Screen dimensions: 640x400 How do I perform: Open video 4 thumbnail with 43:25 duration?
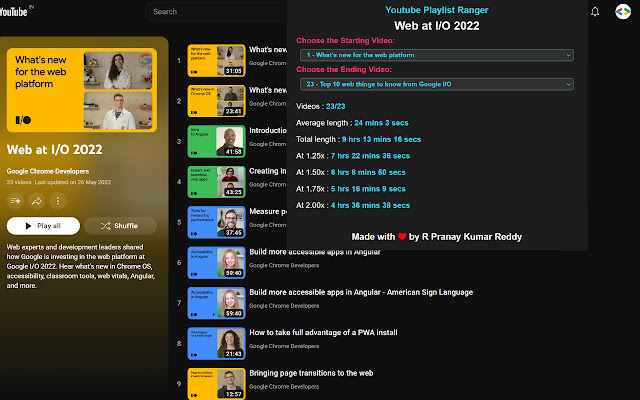[x=216, y=182]
